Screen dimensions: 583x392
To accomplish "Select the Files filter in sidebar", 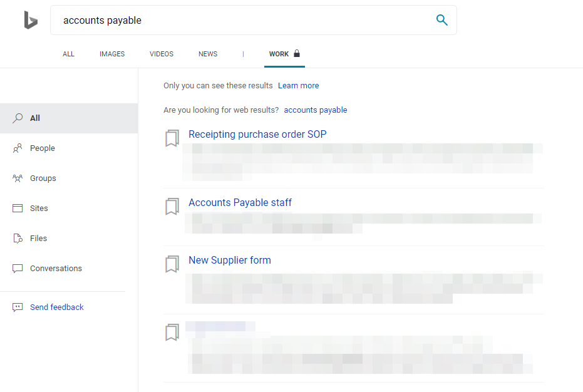I will click(x=38, y=239).
